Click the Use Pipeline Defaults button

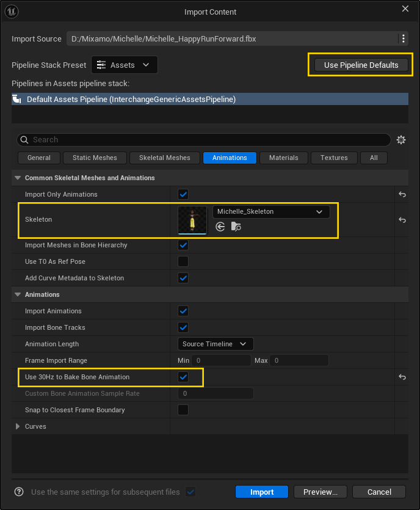click(x=360, y=64)
